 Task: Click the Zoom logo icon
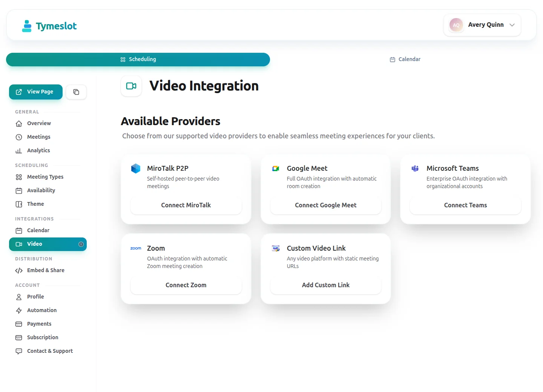point(136,248)
